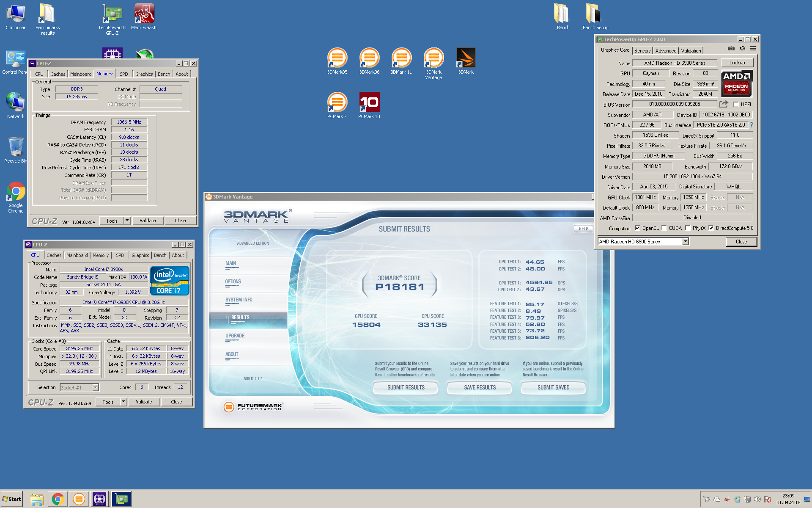The height and width of the screenshot is (508, 812).
Task: Open the Bench tab in the CPU-Z CPU window
Action: [160, 255]
